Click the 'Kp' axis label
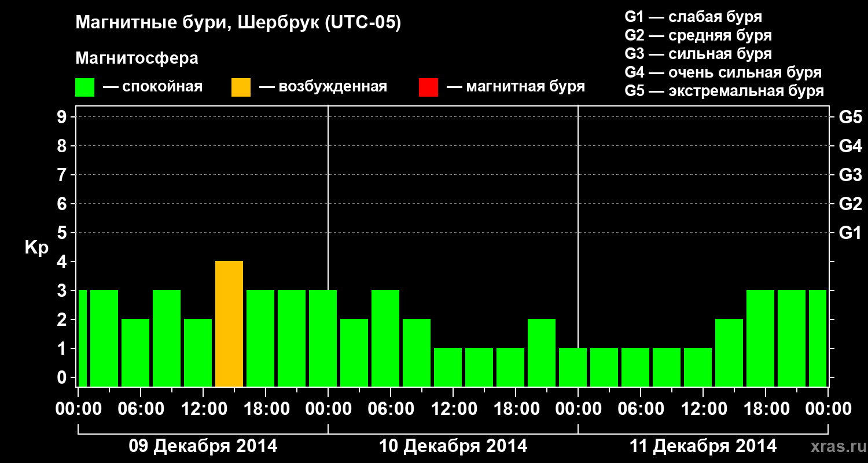The width and height of the screenshot is (868, 463). (x=36, y=248)
